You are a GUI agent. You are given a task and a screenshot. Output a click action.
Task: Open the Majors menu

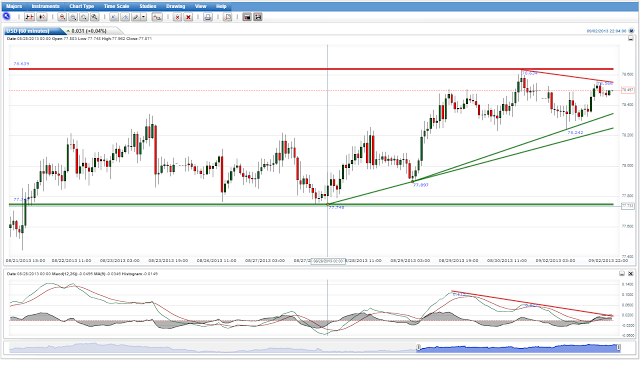(14, 6)
